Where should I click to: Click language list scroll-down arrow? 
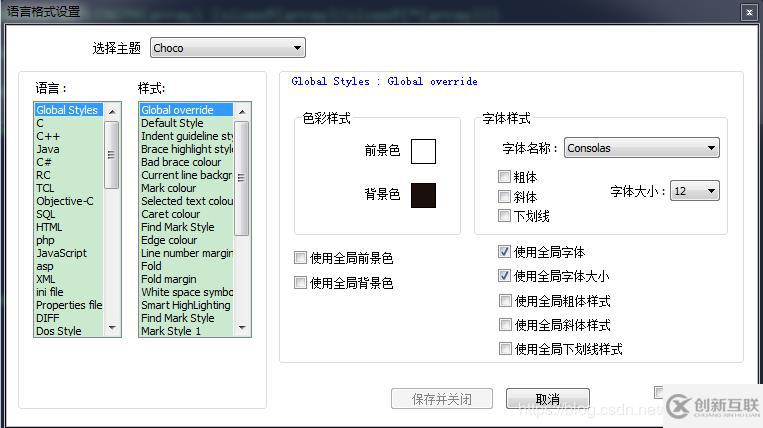click(x=112, y=328)
